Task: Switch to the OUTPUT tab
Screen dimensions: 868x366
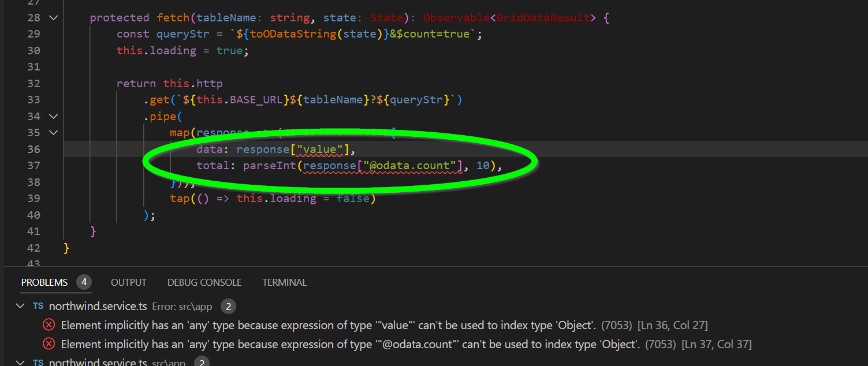Action: (x=129, y=282)
